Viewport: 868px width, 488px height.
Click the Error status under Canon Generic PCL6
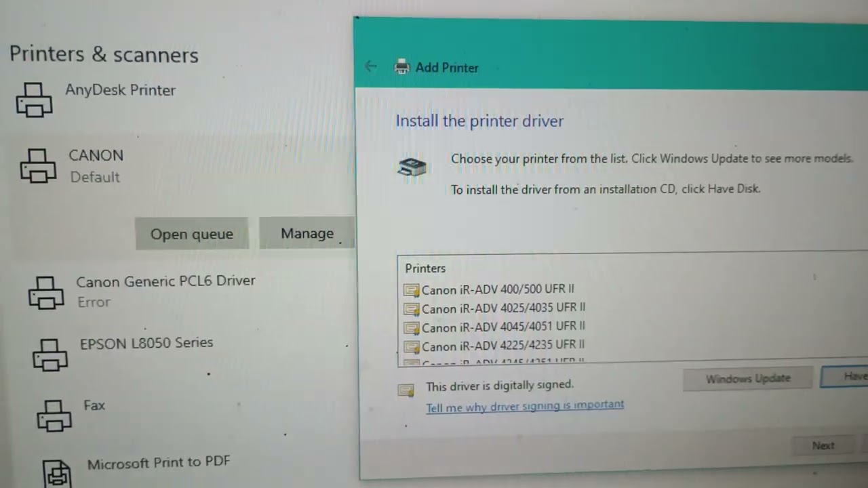tap(94, 302)
